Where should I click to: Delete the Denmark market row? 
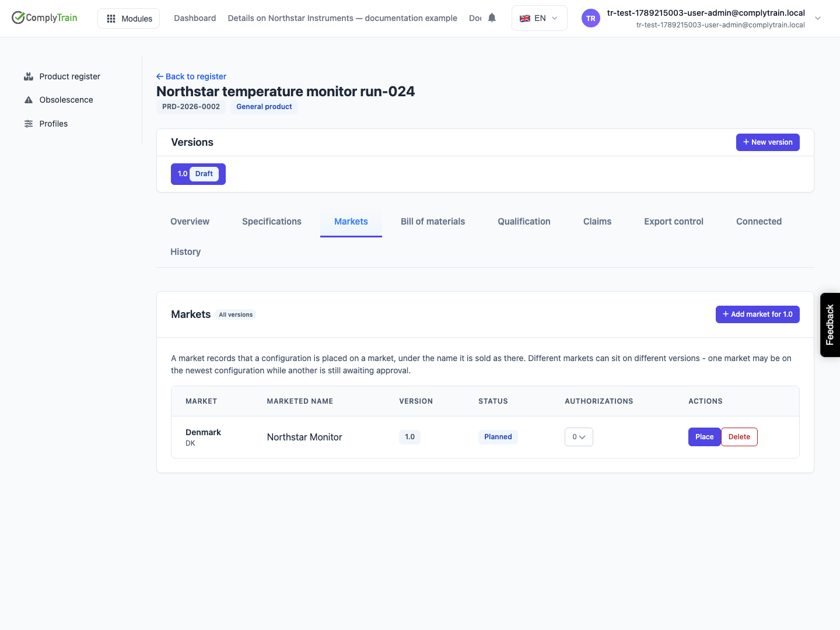739,437
